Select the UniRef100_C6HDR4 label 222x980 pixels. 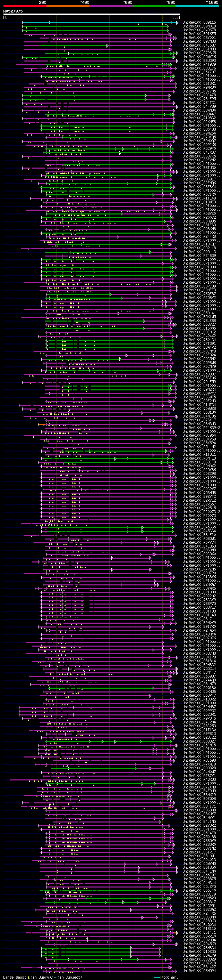(199, 971)
